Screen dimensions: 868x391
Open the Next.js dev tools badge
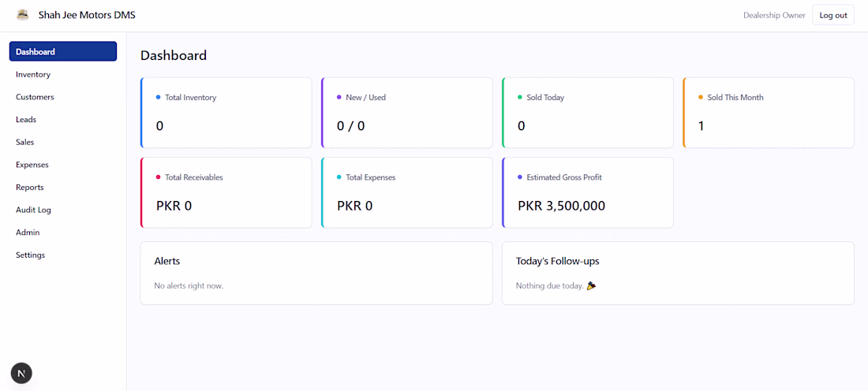(x=21, y=374)
